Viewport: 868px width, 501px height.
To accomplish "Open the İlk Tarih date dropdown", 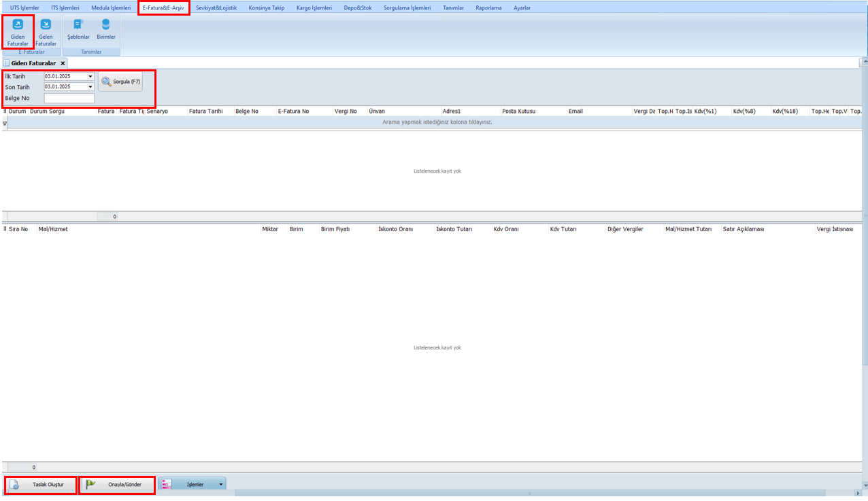I will (x=90, y=77).
